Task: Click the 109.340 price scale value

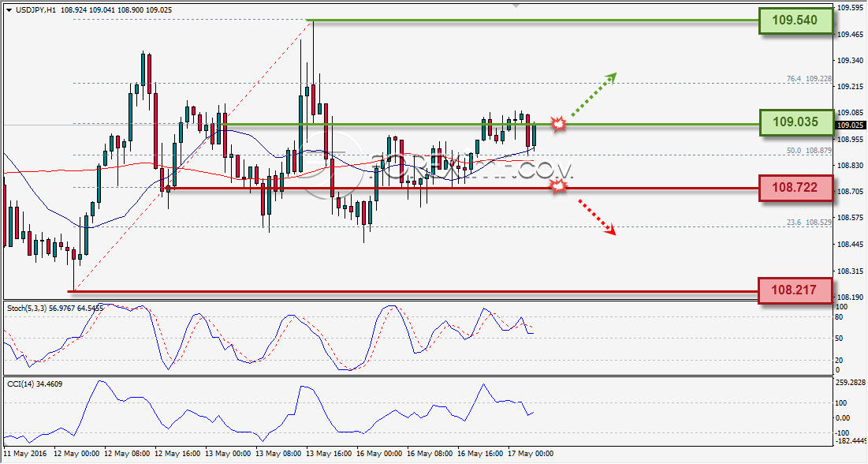Action: tap(850, 61)
